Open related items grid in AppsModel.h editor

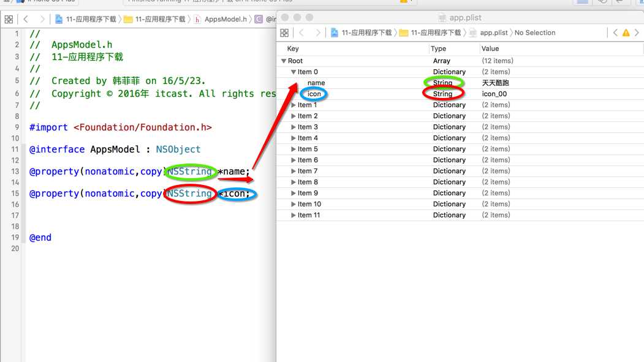click(9, 19)
